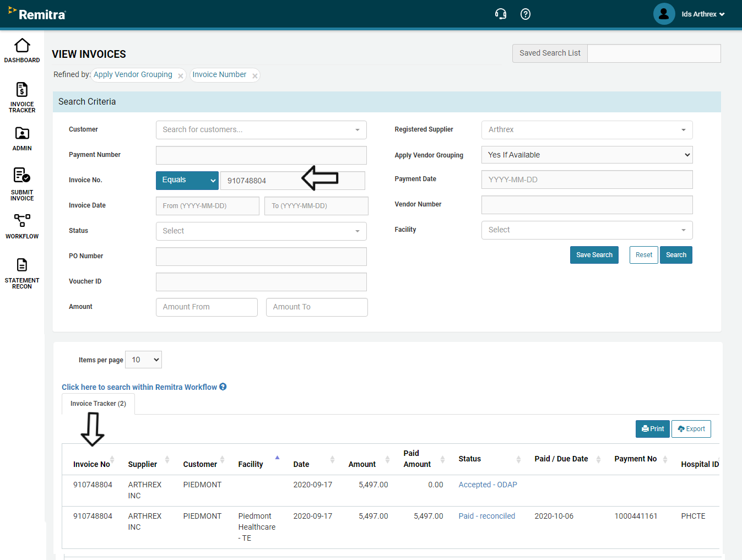Click the Paid - reconciled status link

point(486,516)
